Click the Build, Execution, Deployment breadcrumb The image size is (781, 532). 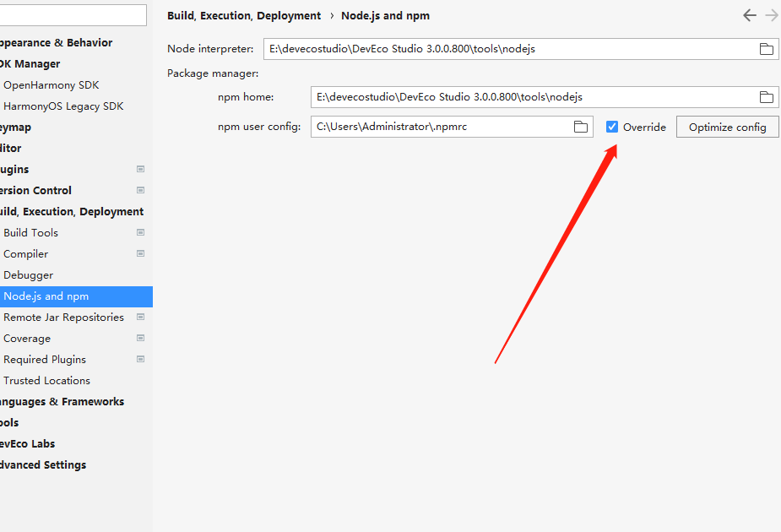coord(244,15)
